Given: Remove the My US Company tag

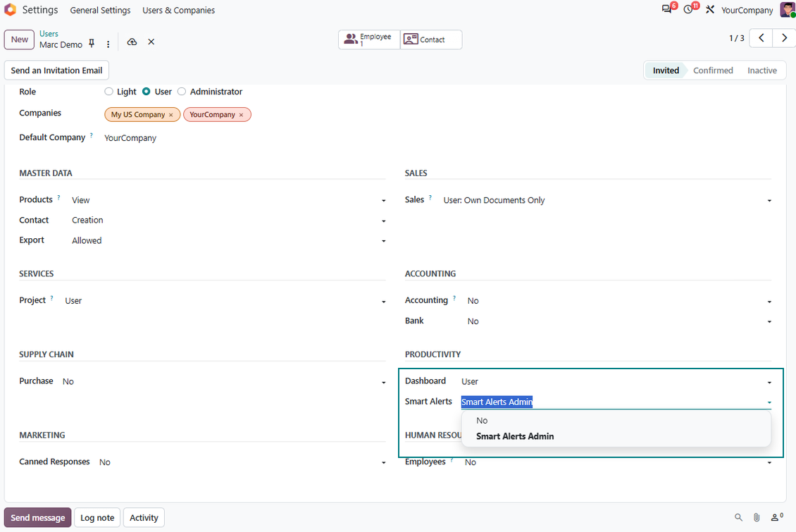Looking at the screenshot, I should pos(171,115).
